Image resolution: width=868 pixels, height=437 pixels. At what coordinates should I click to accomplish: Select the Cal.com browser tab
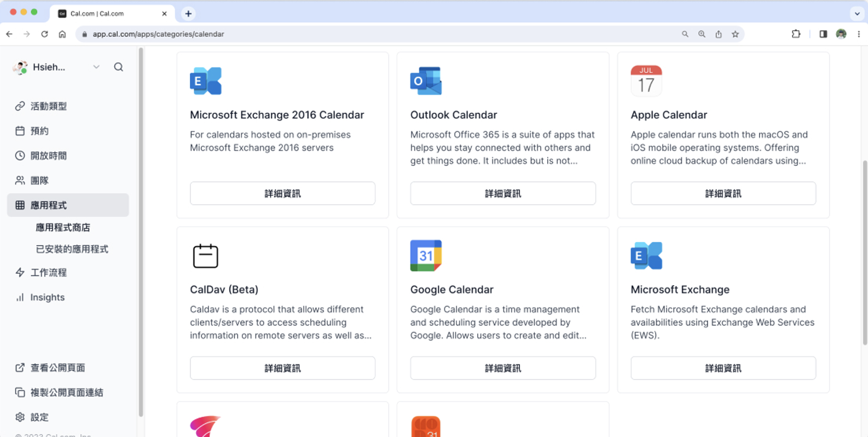[112, 14]
